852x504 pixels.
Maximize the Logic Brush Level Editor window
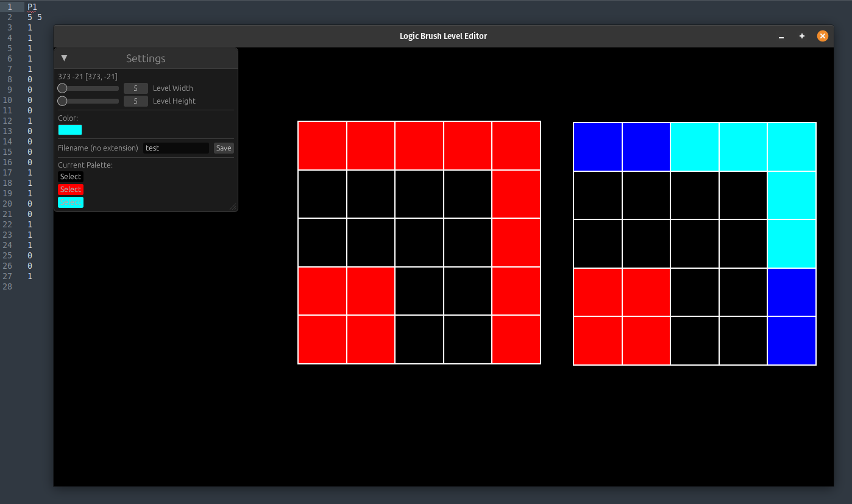802,37
